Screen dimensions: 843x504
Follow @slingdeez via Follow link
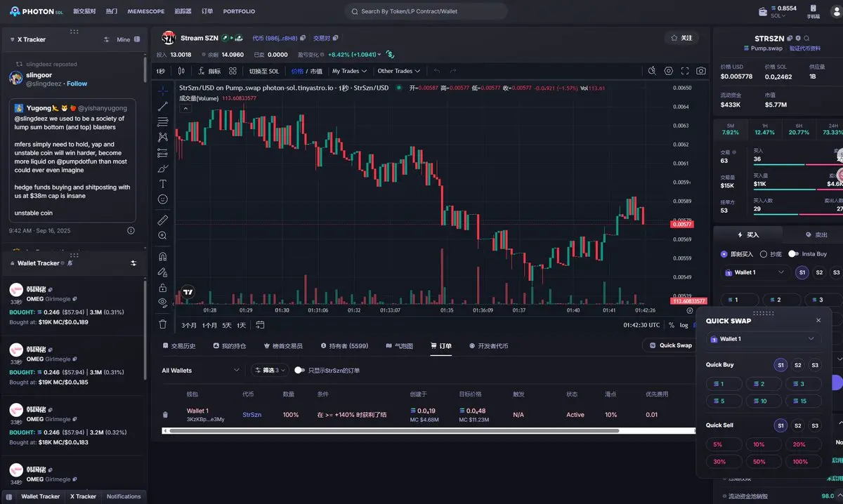point(77,84)
